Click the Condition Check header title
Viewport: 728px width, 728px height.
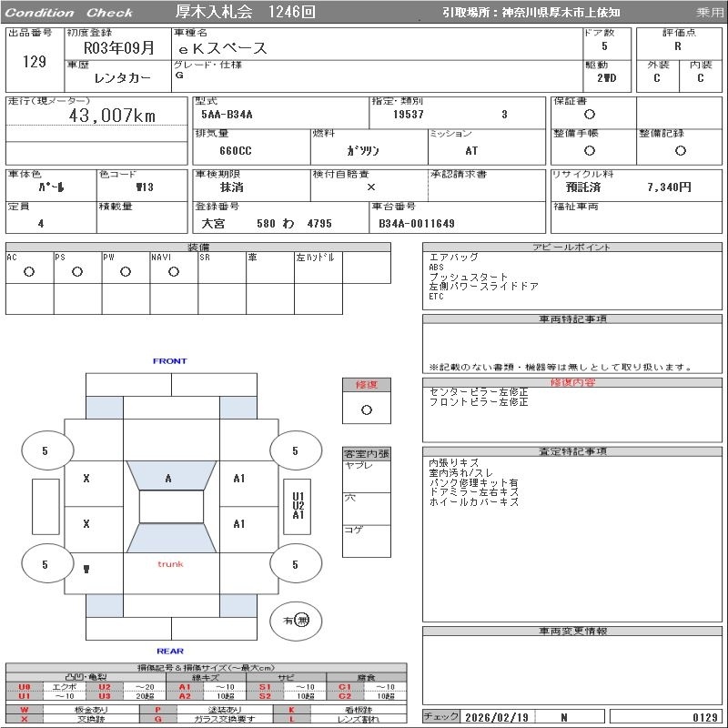pos(69,13)
